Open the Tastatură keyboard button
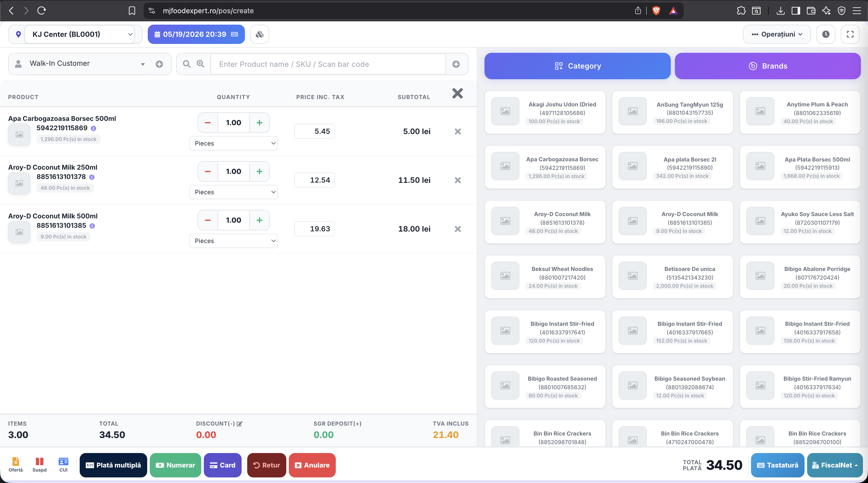Image resolution: width=868 pixels, height=483 pixels. point(777,465)
